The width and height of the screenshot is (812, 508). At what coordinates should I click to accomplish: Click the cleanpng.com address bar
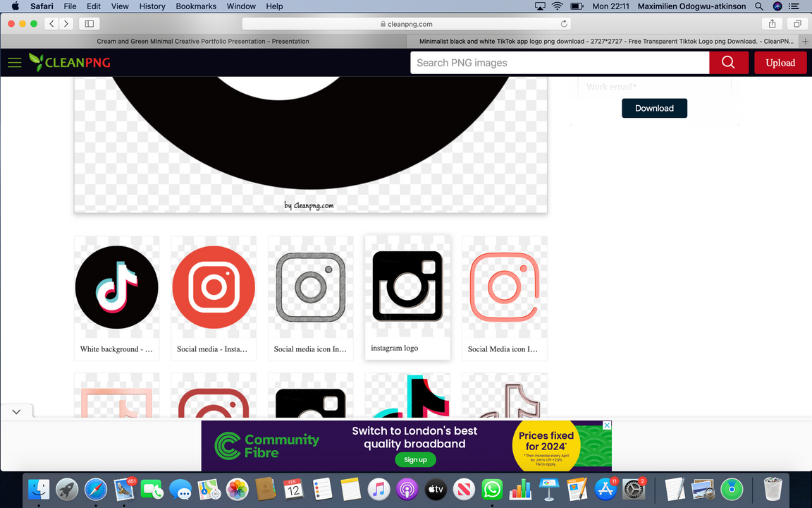407,23
